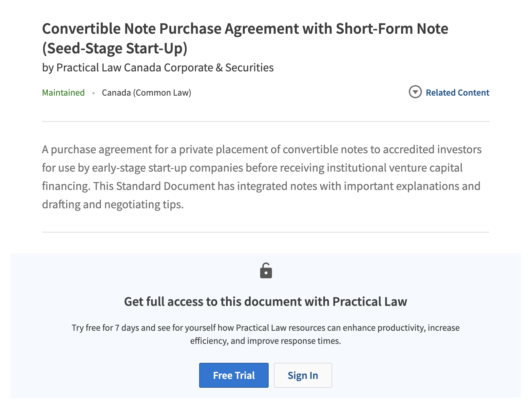Click the unlocked padlock icon

[x=266, y=271]
